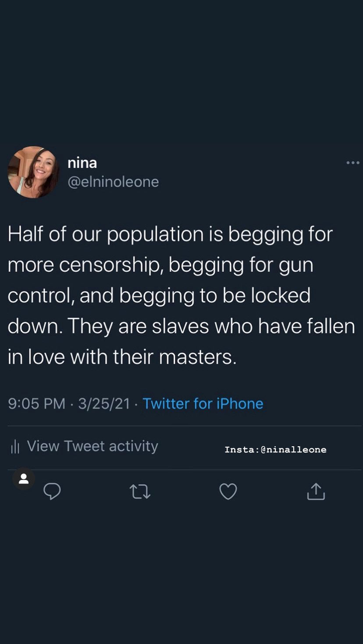Tap the share icon

click(x=316, y=491)
